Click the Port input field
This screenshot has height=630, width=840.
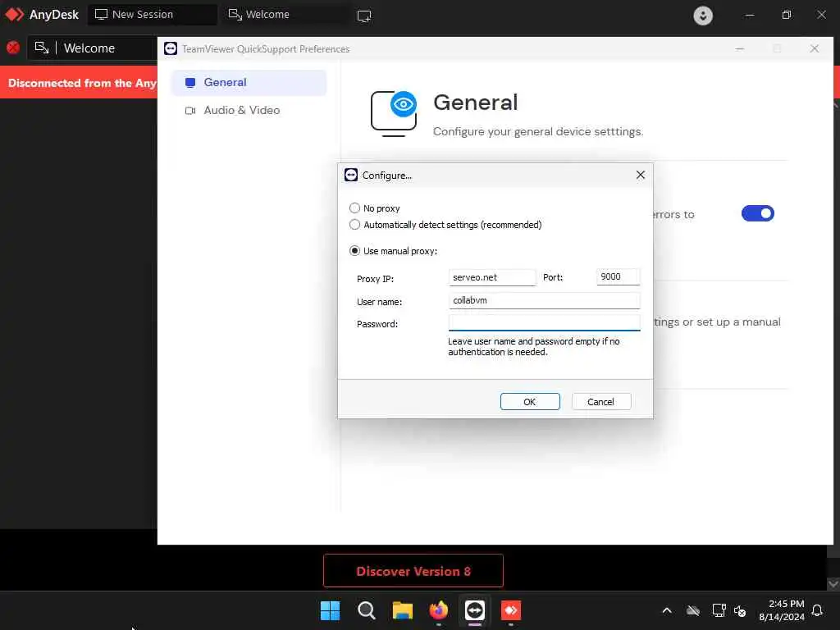[x=619, y=277]
